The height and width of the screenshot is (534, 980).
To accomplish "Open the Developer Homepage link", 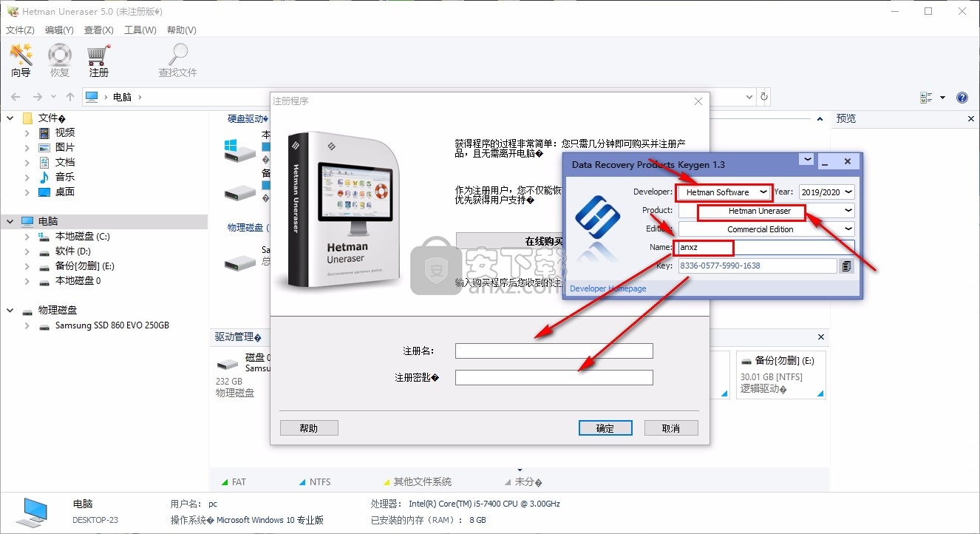I will [608, 288].
